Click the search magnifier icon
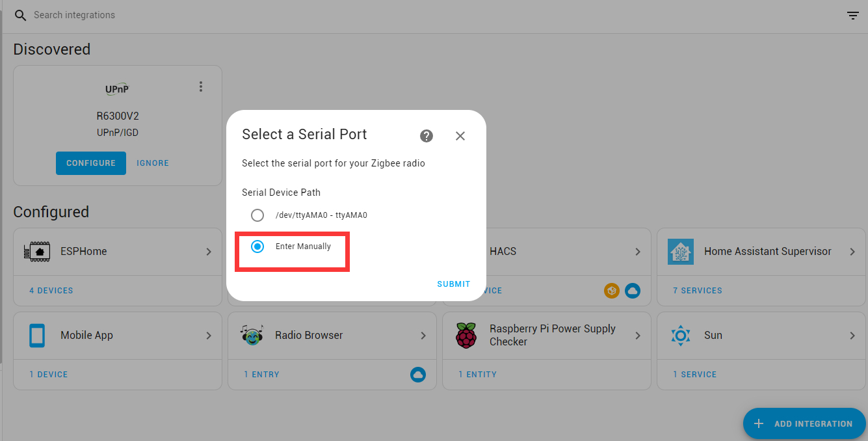 (x=20, y=15)
